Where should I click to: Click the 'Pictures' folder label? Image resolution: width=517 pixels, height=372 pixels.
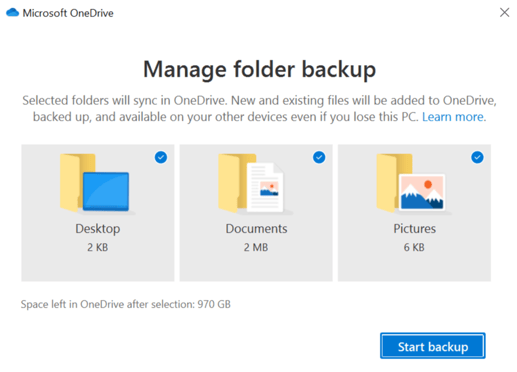tap(414, 229)
